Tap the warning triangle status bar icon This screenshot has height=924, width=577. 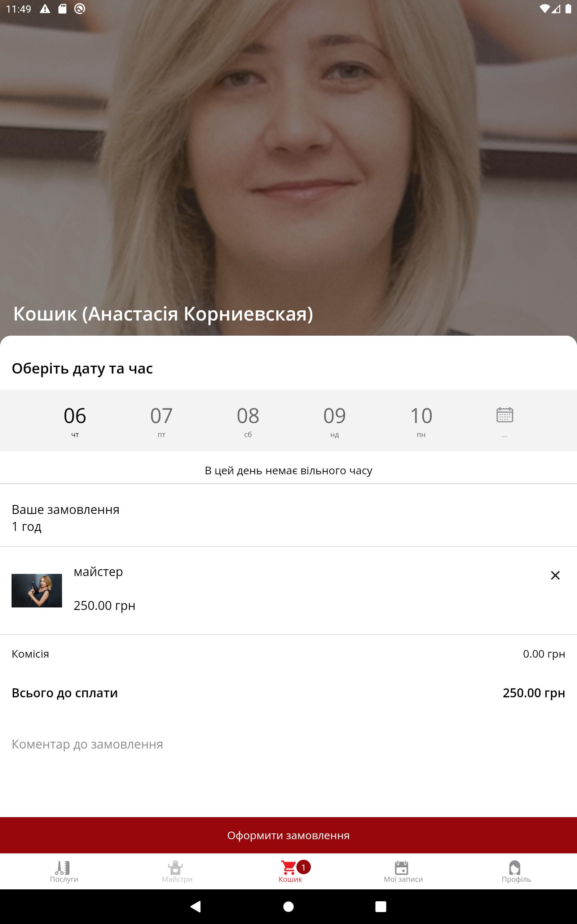[45, 9]
